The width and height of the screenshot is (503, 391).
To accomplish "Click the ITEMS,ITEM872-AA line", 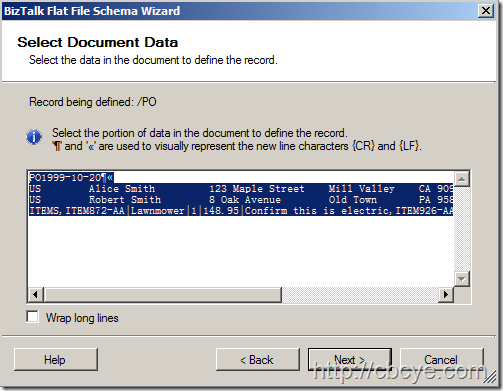I will tap(241, 211).
